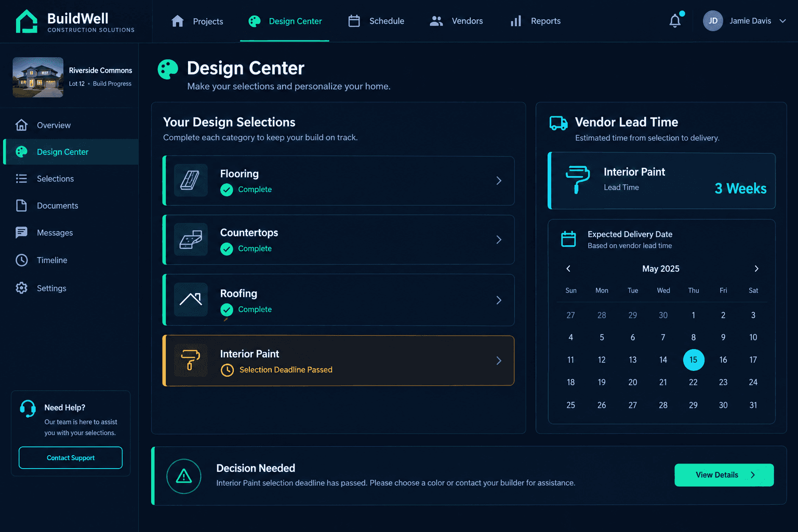Go to next month in calendar
Image resolution: width=798 pixels, height=532 pixels.
click(756, 269)
